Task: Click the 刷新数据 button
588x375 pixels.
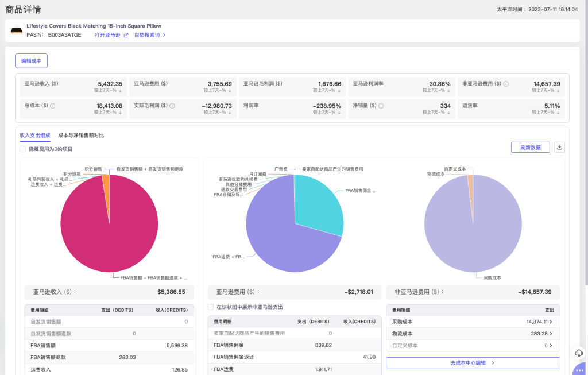Action: click(x=530, y=148)
